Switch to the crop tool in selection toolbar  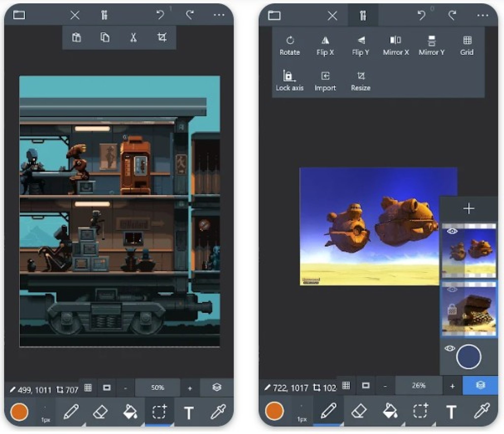[162, 37]
